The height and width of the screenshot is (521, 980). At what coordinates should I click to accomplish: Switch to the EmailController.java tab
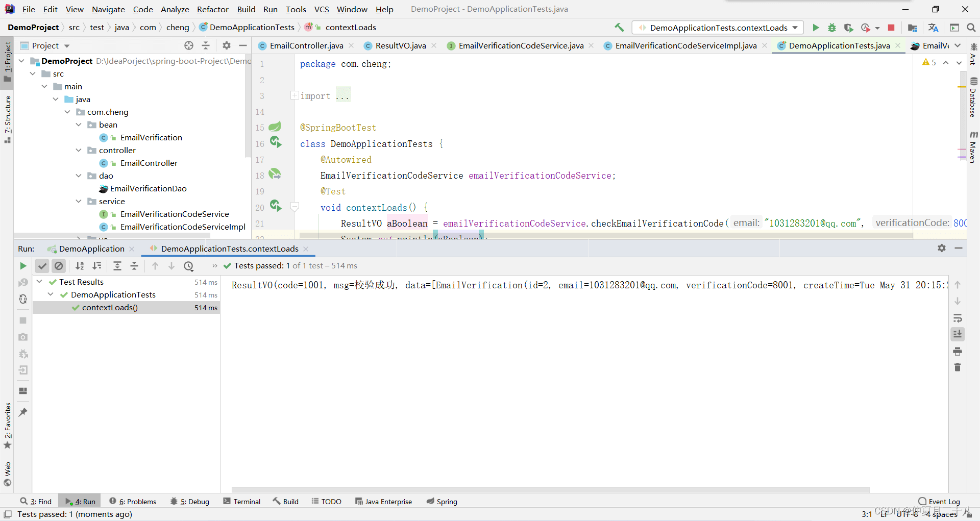(x=306, y=46)
